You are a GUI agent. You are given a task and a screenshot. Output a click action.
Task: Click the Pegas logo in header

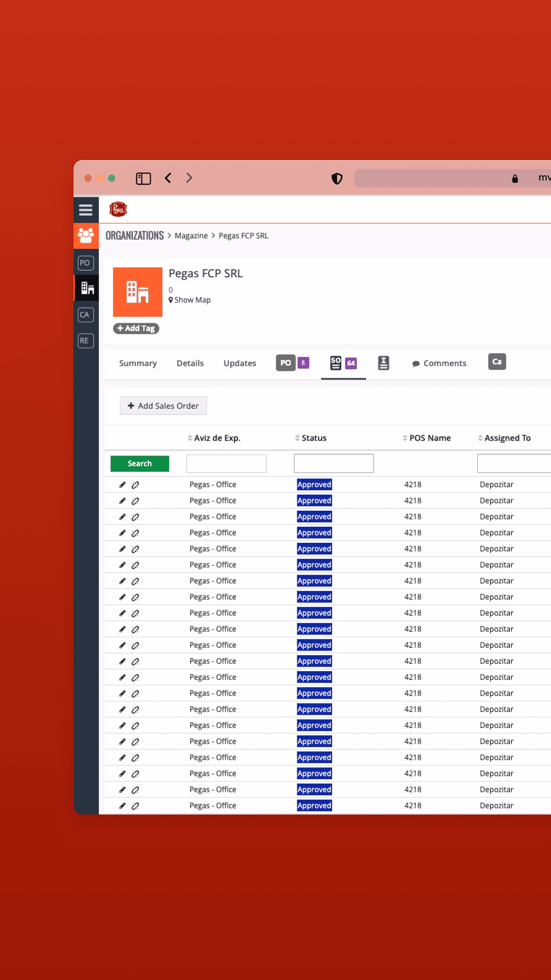click(118, 209)
